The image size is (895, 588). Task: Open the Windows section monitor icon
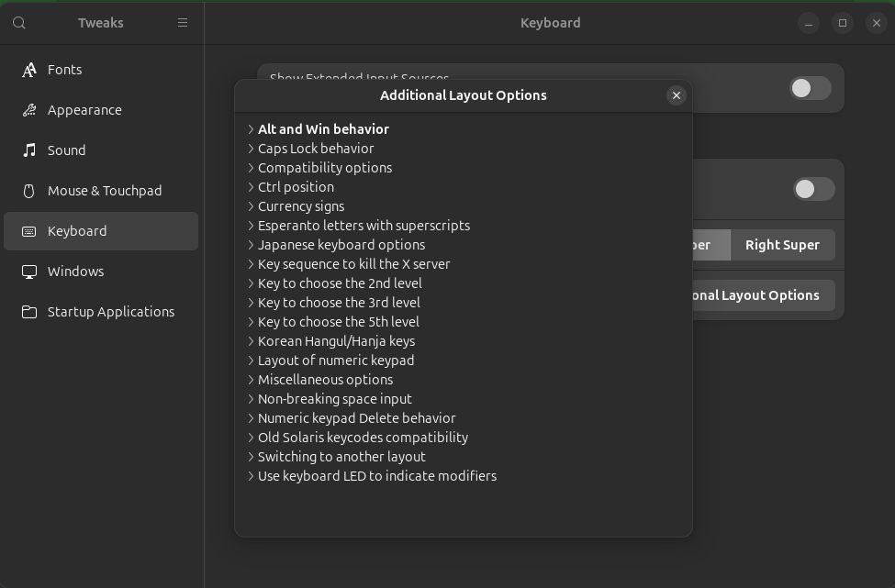pyautogui.click(x=30, y=272)
